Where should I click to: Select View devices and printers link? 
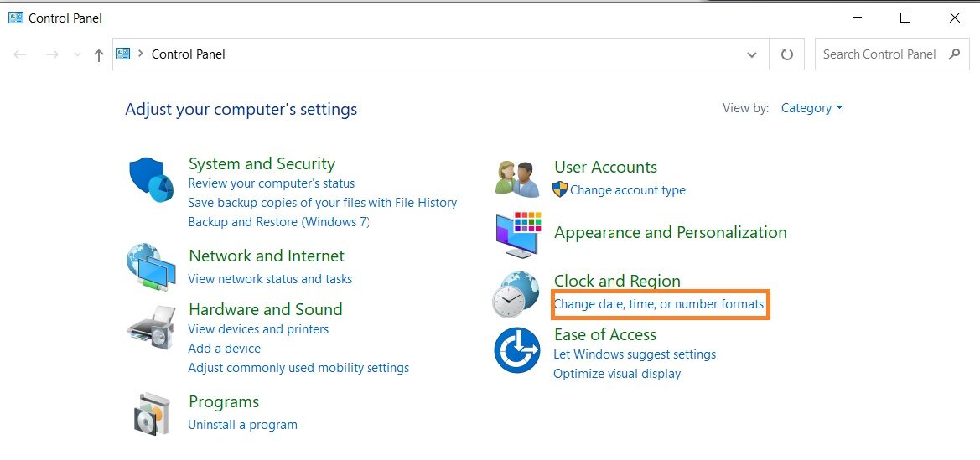point(258,328)
